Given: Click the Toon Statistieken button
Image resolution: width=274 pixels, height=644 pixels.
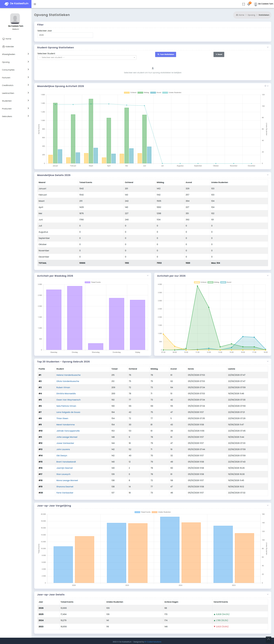Looking at the screenshot, I should coord(166,54).
